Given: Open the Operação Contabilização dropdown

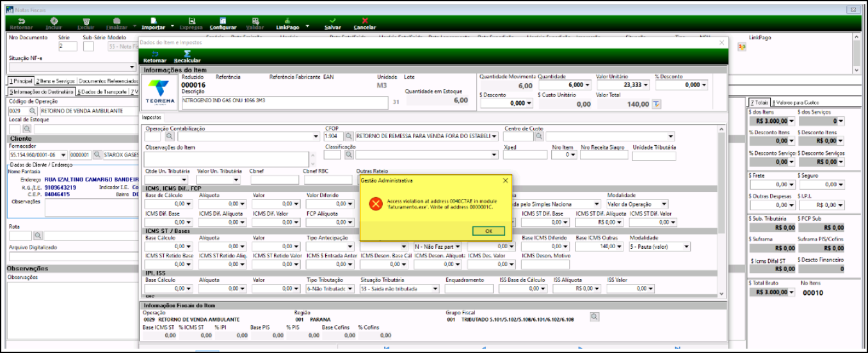Looking at the screenshot, I should click(x=316, y=136).
